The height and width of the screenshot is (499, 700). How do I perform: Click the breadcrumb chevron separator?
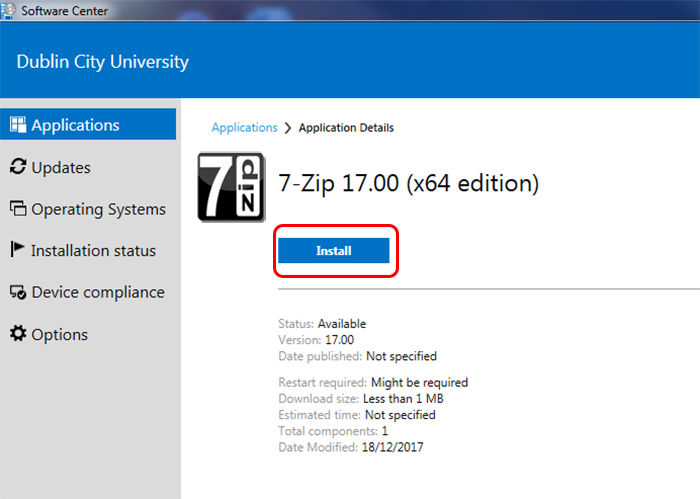288,128
